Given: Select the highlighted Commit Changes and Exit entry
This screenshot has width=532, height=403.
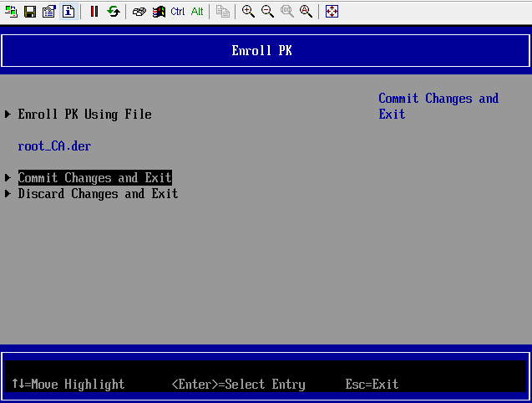Looking at the screenshot, I should 94,178.
